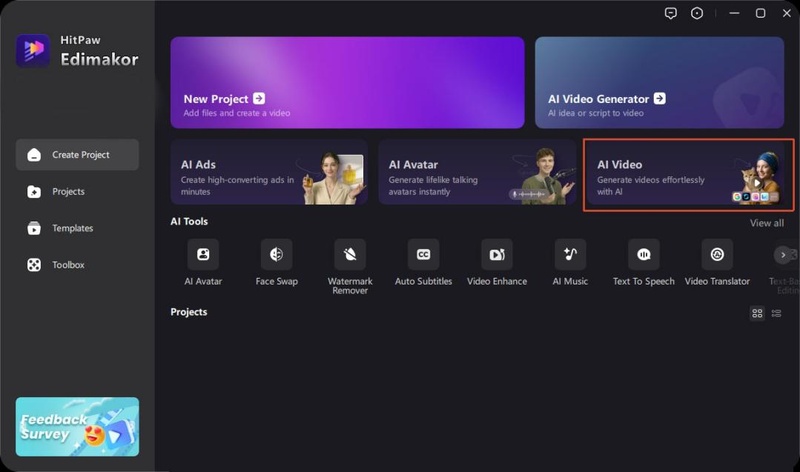Click the circular menu icon in title bar

point(697,13)
